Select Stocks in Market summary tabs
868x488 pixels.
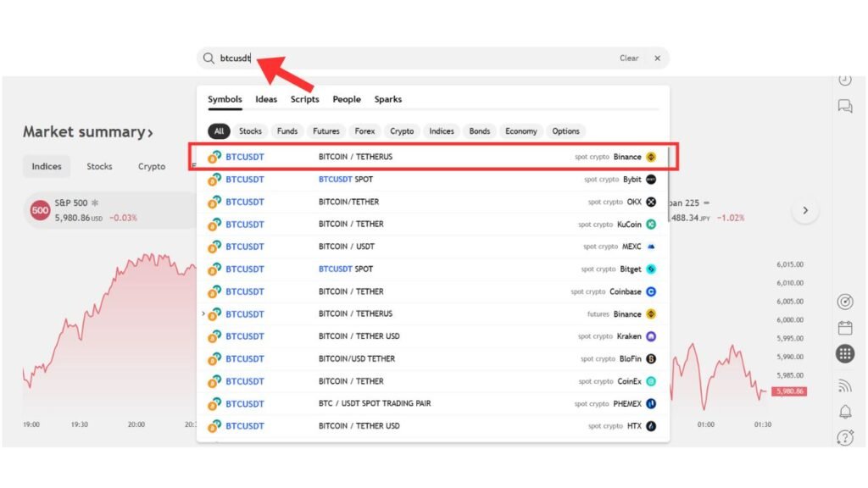click(x=99, y=167)
